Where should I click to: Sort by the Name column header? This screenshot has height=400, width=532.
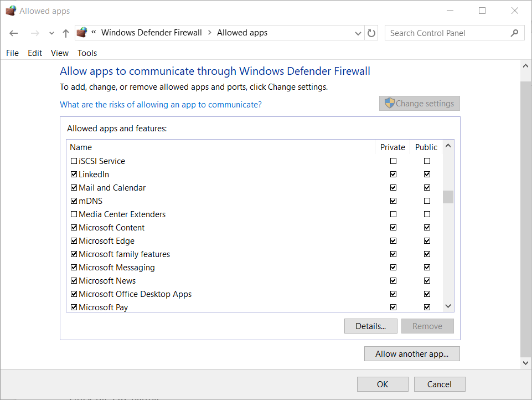pos(220,147)
